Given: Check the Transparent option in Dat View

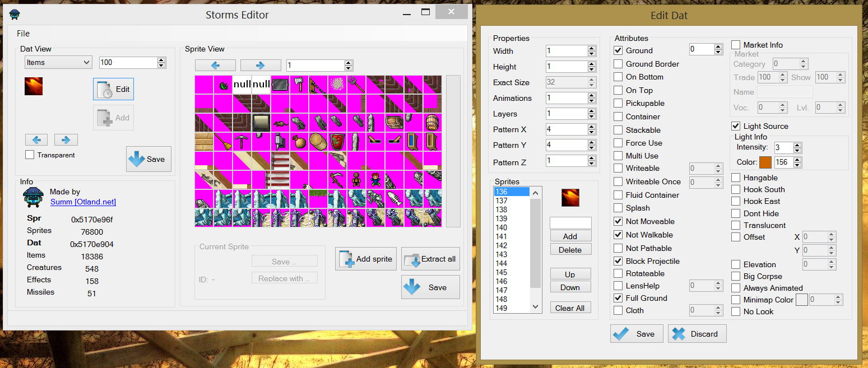Looking at the screenshot, I should point(30,155).
